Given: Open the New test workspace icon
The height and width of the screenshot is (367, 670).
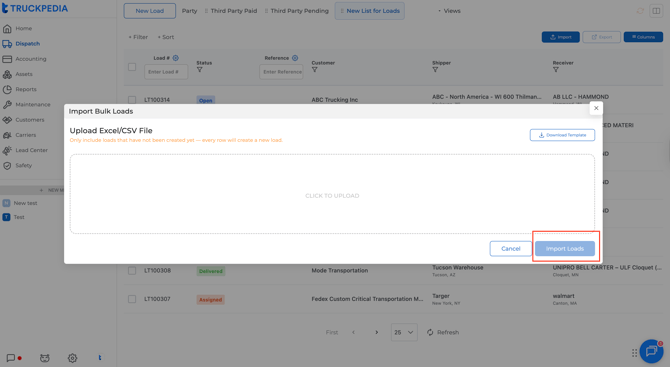Looking at the screenshot, I should click(6, 203).
